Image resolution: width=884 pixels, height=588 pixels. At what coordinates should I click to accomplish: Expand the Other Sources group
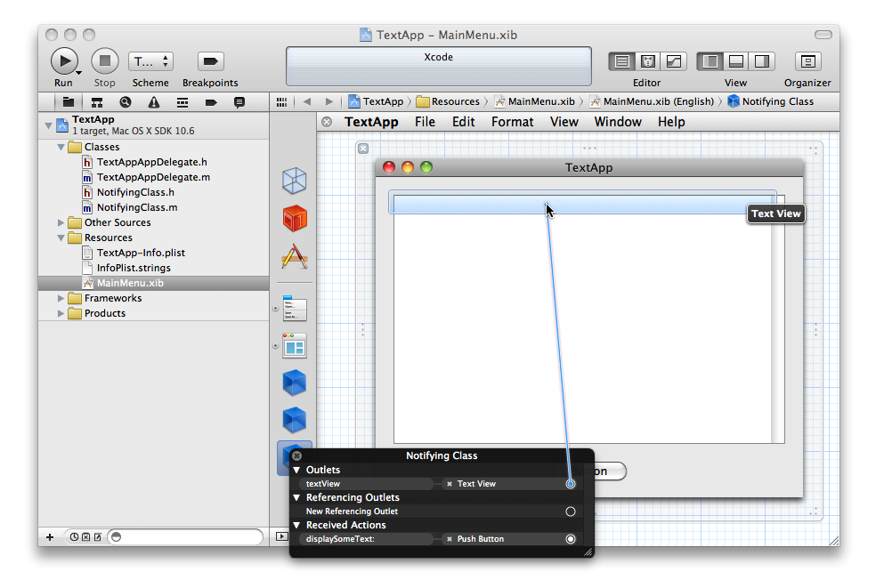[61, 222]
